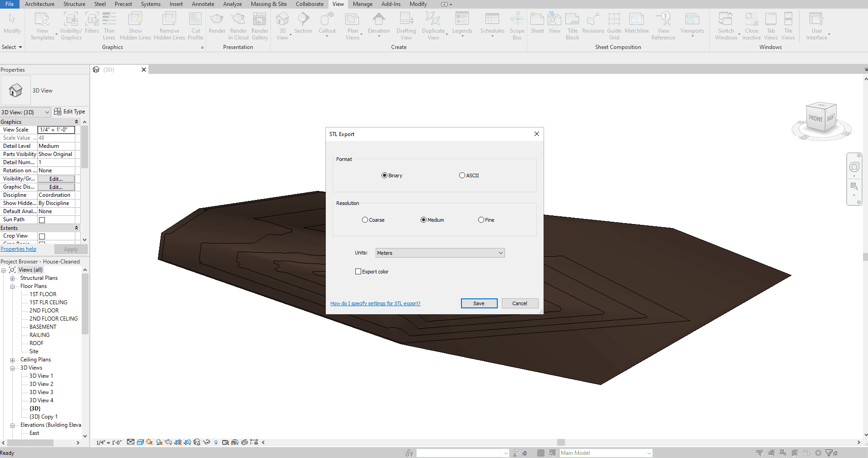The height and width of the screenshot is (458, 868).
Task: Select ASCII format radio button
Action: (x=462, y=175)
